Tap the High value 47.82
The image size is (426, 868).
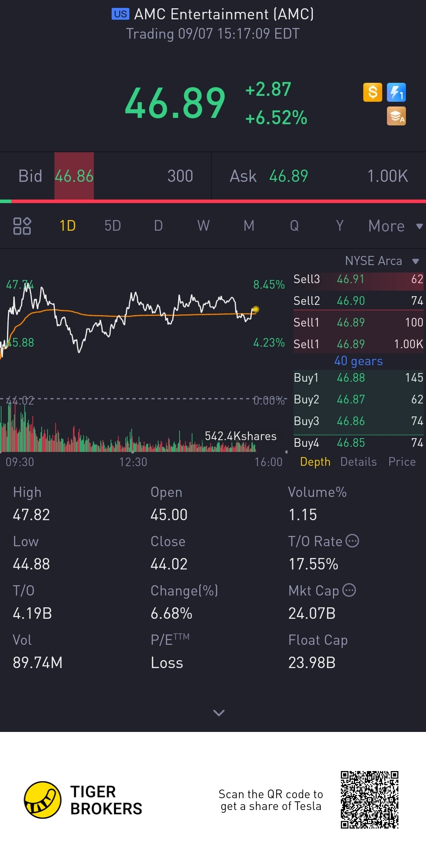click(x=31, y=515)
